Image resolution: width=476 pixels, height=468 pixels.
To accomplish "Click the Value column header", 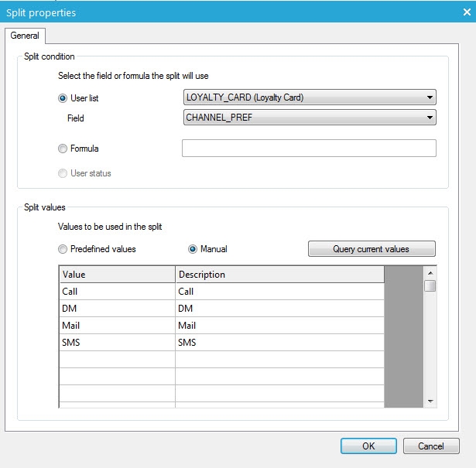I will pos(117,275).
